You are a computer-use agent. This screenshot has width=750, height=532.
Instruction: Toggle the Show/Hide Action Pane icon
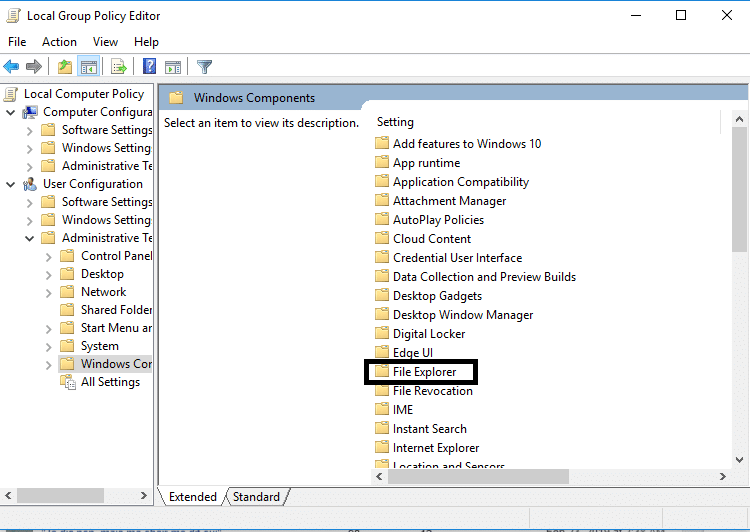tap(173, 67)
